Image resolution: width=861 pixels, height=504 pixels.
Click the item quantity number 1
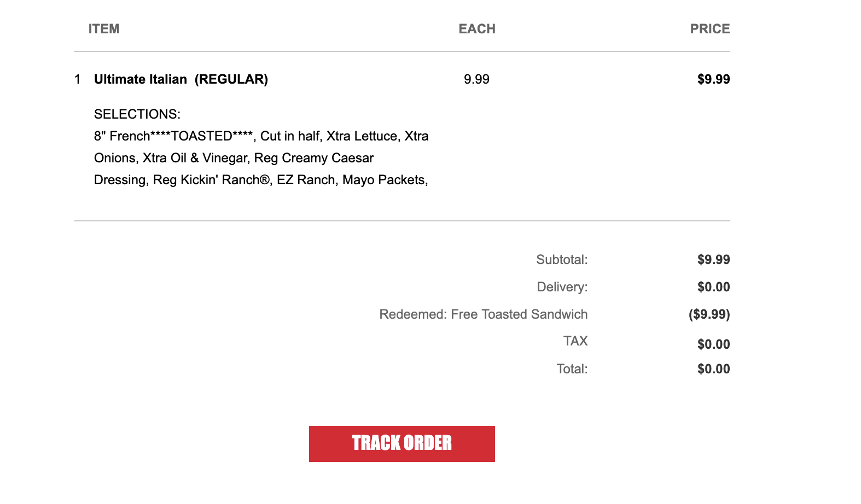click(78, 79)
